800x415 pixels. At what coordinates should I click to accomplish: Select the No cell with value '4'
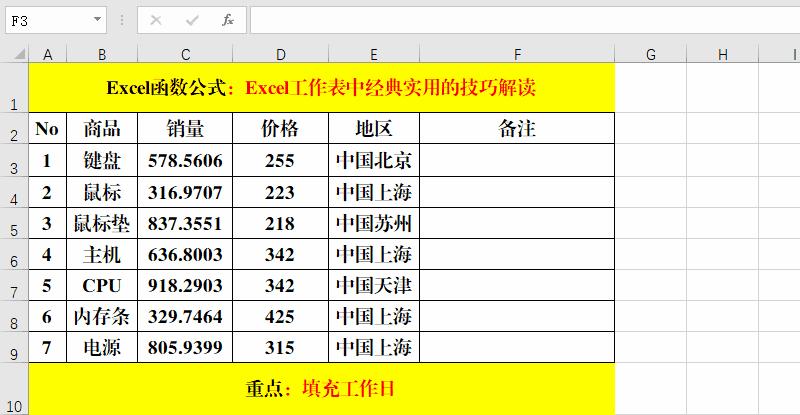(x=47, y=254)
